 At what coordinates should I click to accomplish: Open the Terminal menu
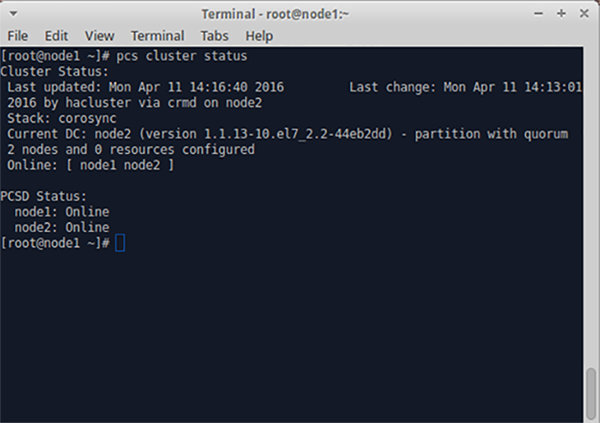click(158, 36)
